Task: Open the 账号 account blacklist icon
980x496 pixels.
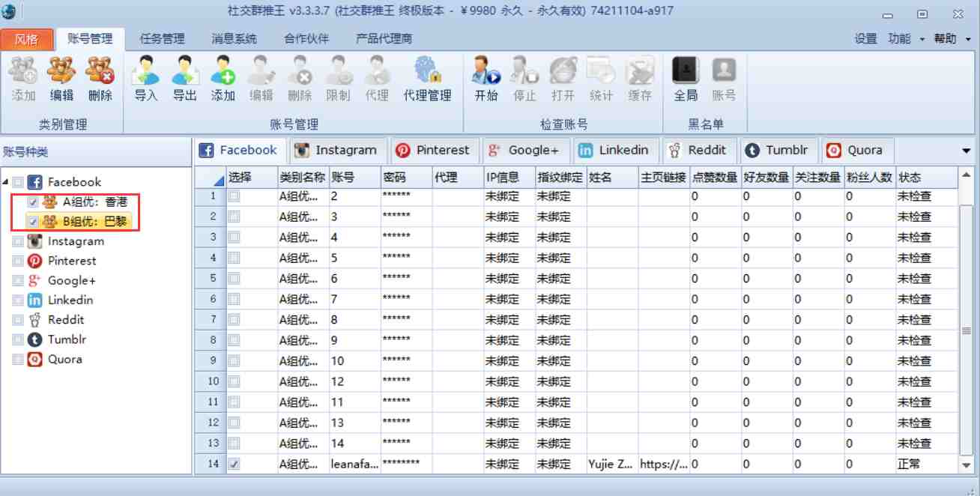Action: (x=724, y=71)
